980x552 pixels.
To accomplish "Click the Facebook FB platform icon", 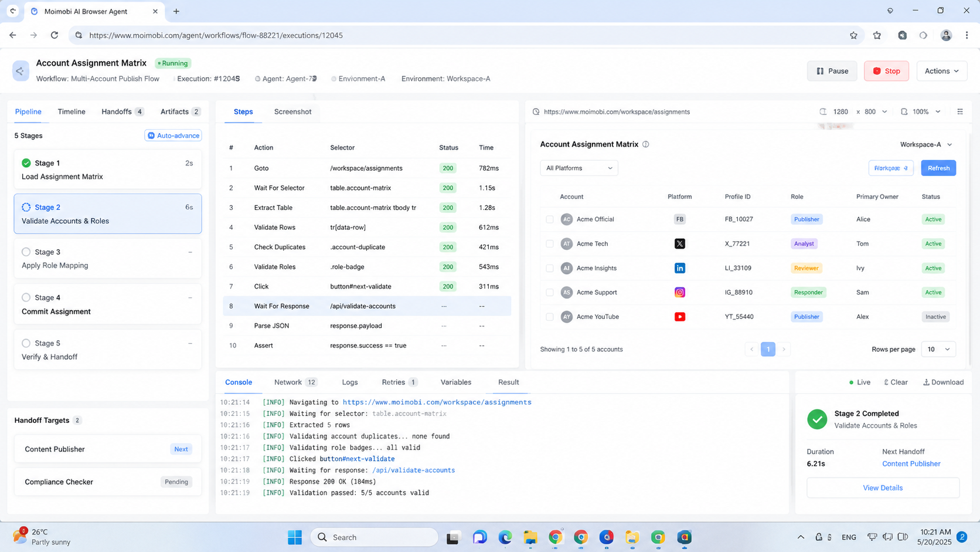I will (679, 219).
